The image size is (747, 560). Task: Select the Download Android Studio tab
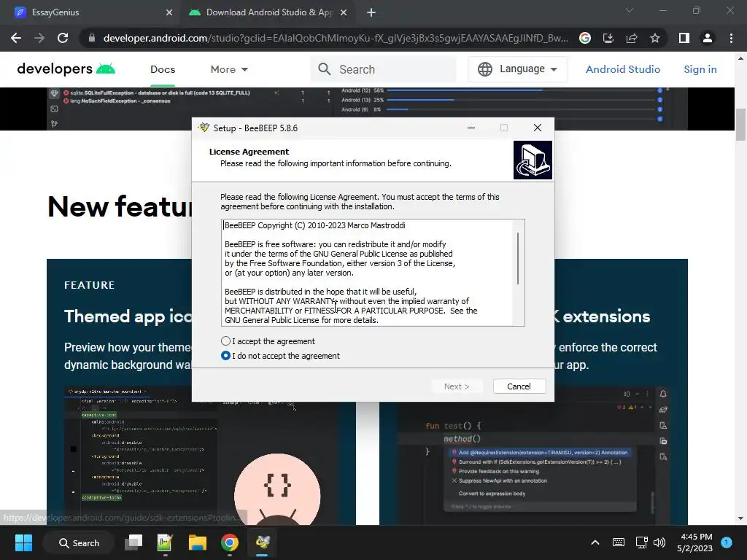click(x=269, y=12)
